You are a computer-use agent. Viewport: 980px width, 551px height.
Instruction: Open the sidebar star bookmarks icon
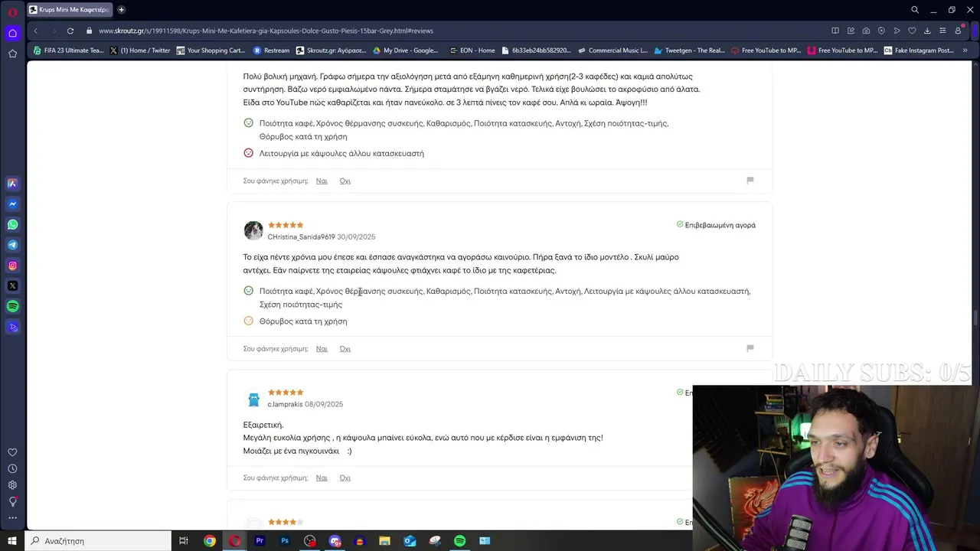click(12, 54)
